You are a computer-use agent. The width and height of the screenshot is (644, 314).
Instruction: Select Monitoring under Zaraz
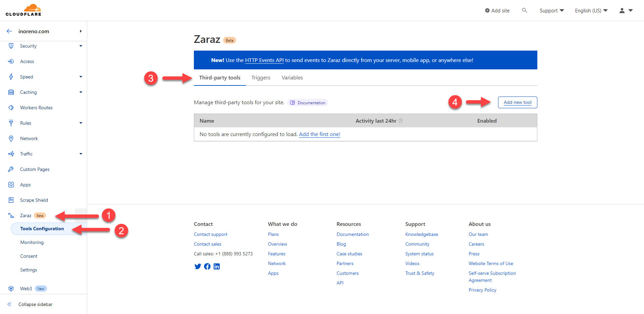32,242
